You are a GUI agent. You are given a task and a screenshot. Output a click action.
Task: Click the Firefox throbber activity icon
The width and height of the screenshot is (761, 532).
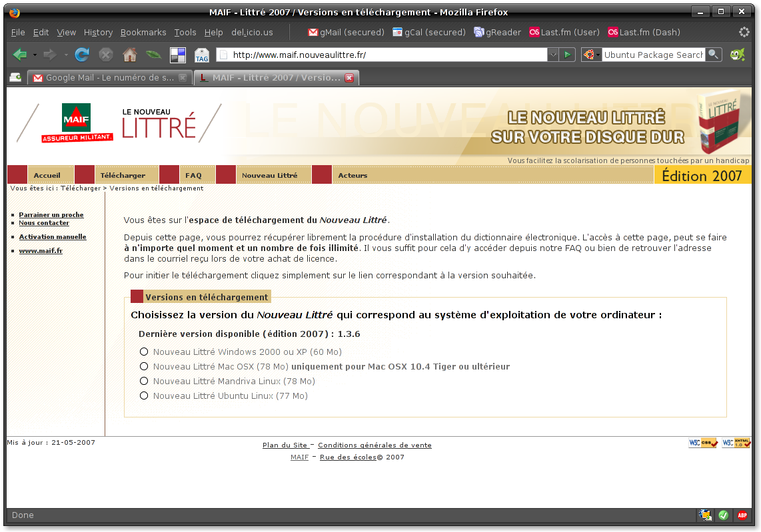pyautogui.click(x=744, y=32)
